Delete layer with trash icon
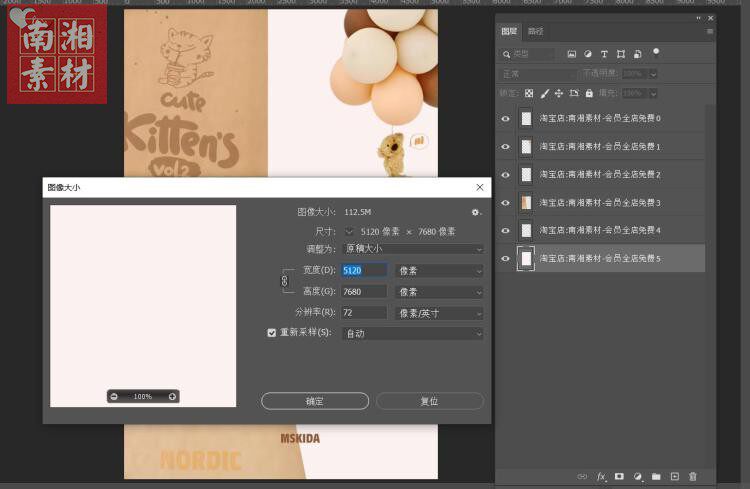750x489 pixels. coord(693,476)
